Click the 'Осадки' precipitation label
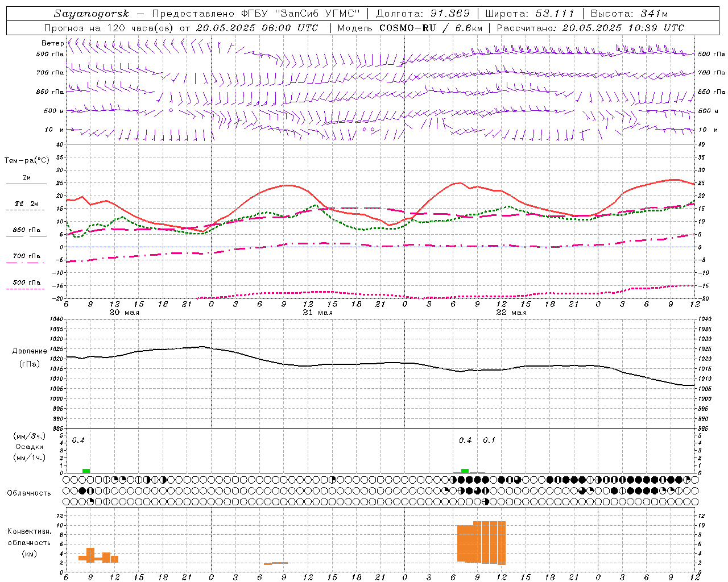 pyautogui.click(x=29, y=447)
